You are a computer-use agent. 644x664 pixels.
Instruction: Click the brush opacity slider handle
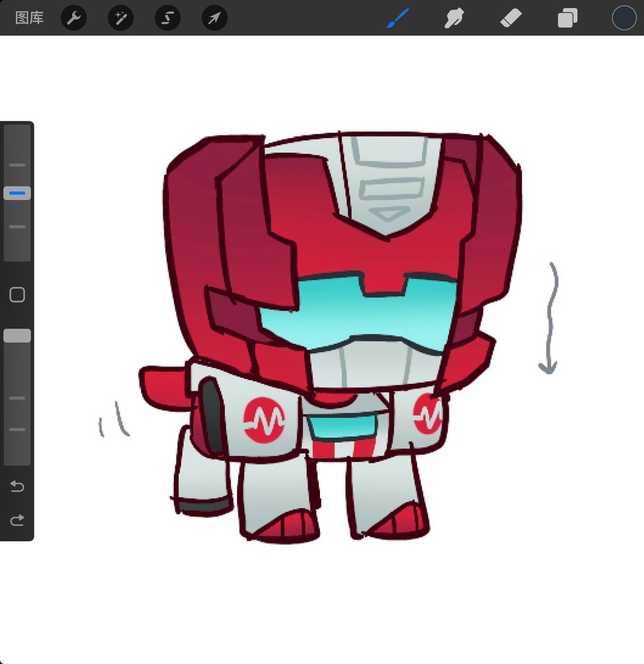pyautogui.click(x=17, y=335)
